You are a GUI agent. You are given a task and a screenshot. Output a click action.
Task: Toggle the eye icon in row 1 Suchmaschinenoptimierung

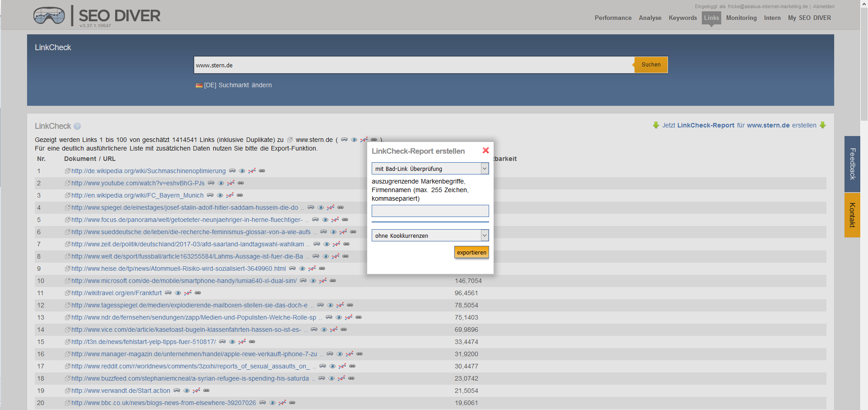pos(242,171)
